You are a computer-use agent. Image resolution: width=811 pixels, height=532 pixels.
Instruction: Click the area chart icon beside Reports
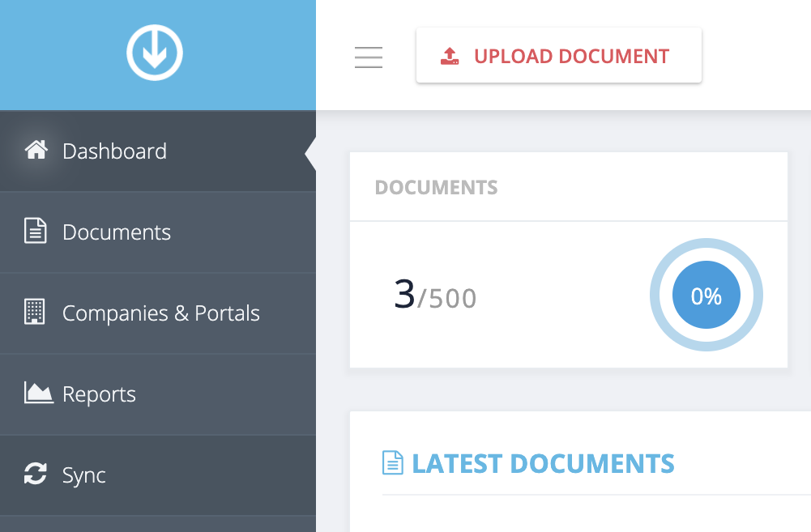(x=38, y=393)
